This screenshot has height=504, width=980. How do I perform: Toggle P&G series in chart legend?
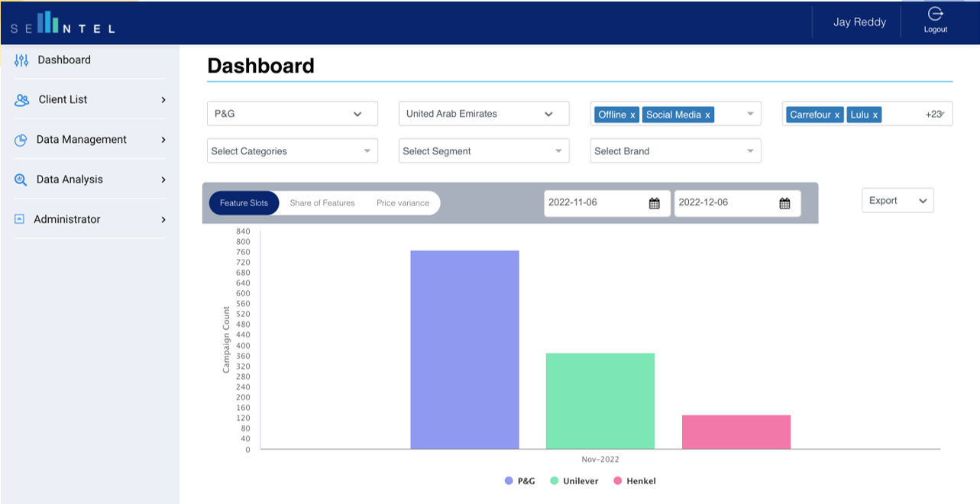click(x=519, y=481)
